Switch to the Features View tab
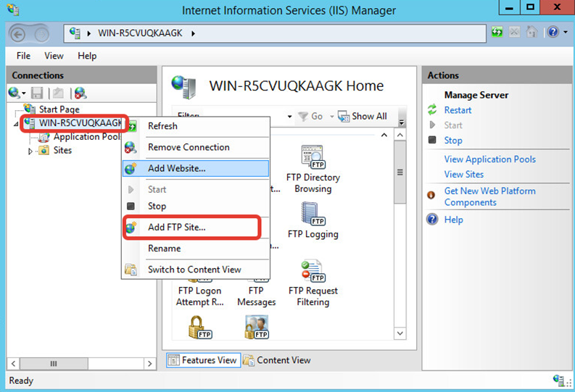This screenshot has width=575, height=392. coord(204,360)
